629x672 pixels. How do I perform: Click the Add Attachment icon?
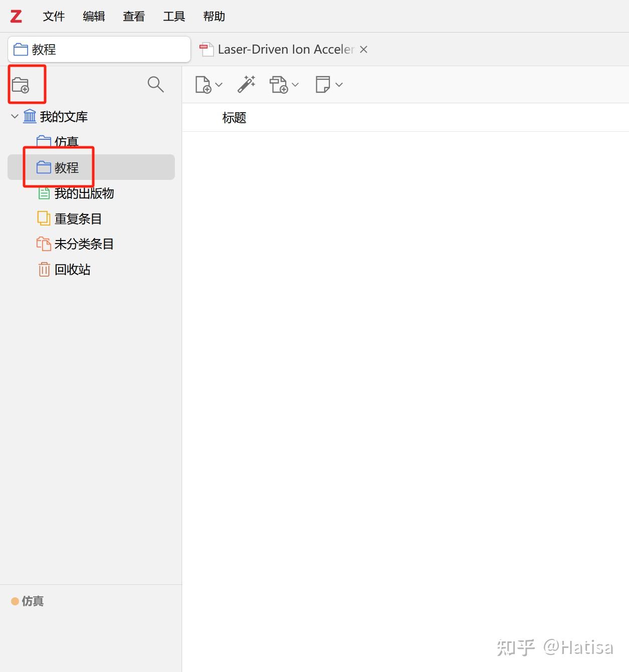[279, 85]
